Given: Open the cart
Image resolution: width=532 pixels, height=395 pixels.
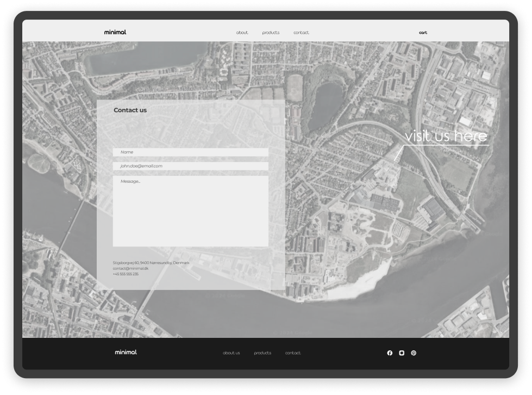Looking at the screenshot, I should pos(423,33).
